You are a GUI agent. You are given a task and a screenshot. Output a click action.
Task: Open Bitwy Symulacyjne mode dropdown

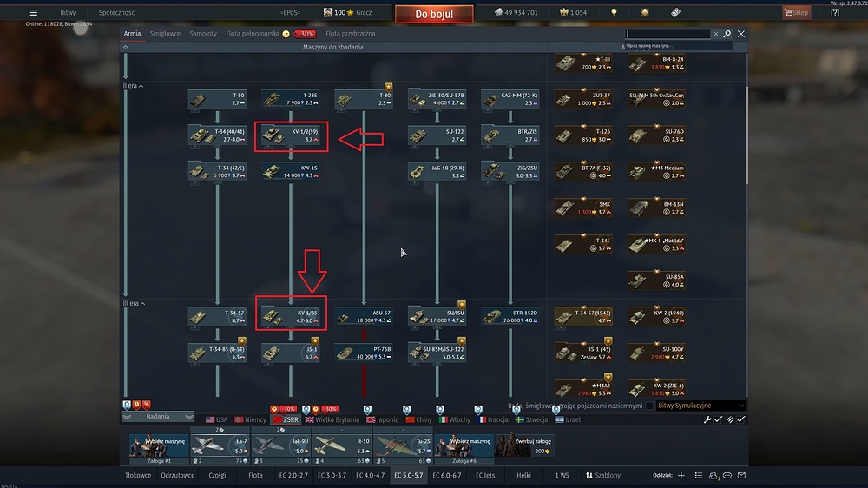click(x=700, y=406)
